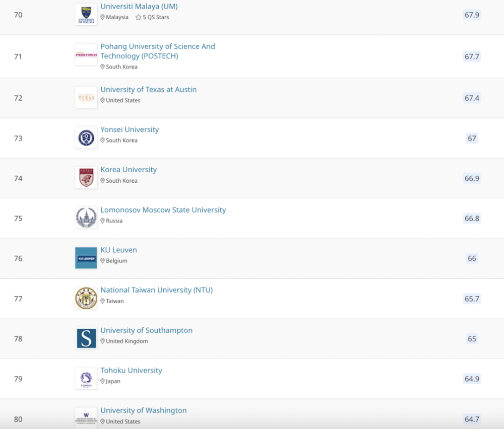
Task: Click rank number 79
Action: [18, 379]
